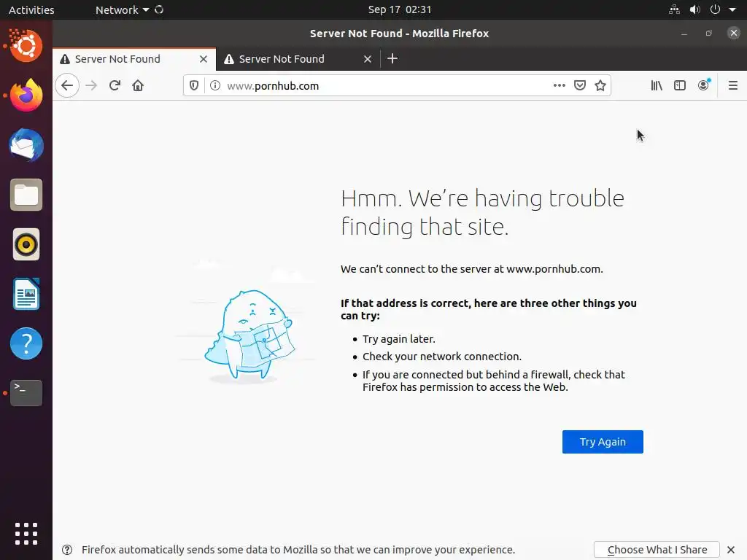747x560 pixels.
Task: Switch to first Server Not Found tab
Action: click(134, 59)
